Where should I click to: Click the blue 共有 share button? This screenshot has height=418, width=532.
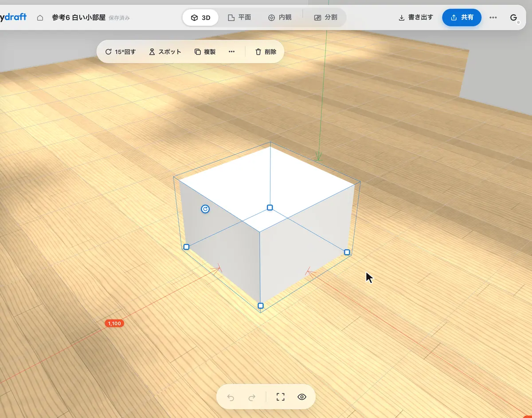tap(462, 18)
